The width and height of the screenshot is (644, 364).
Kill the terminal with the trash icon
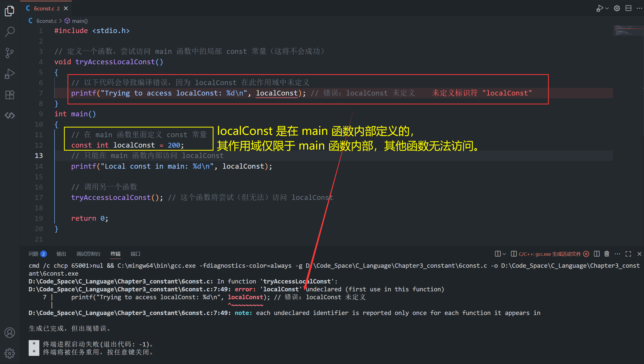pyautogui.click(x=606, y=254)
